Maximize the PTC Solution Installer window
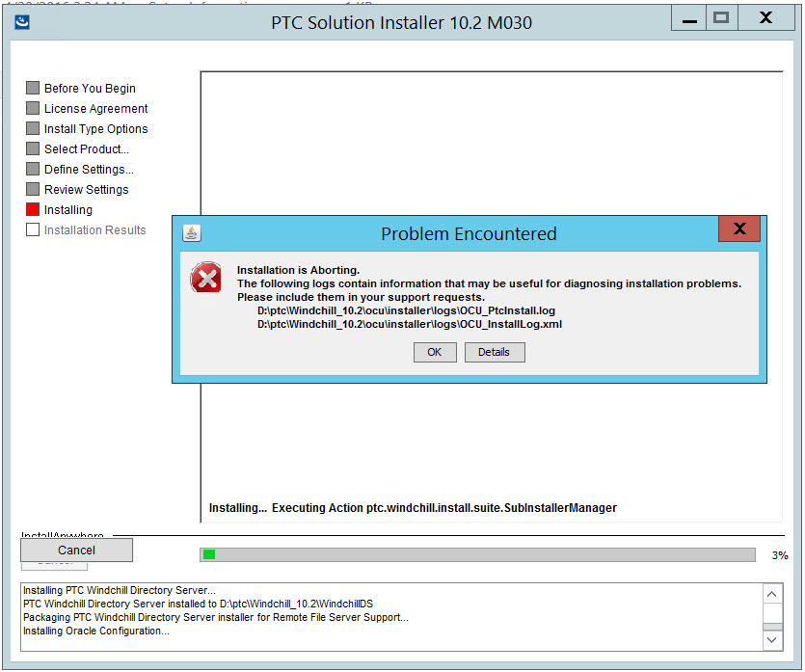805x672 pixels. pos(721,18)
